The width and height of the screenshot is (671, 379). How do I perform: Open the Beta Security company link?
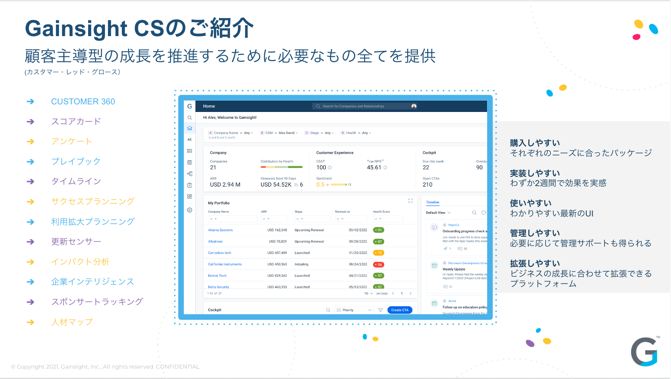(x=218, y=287)
